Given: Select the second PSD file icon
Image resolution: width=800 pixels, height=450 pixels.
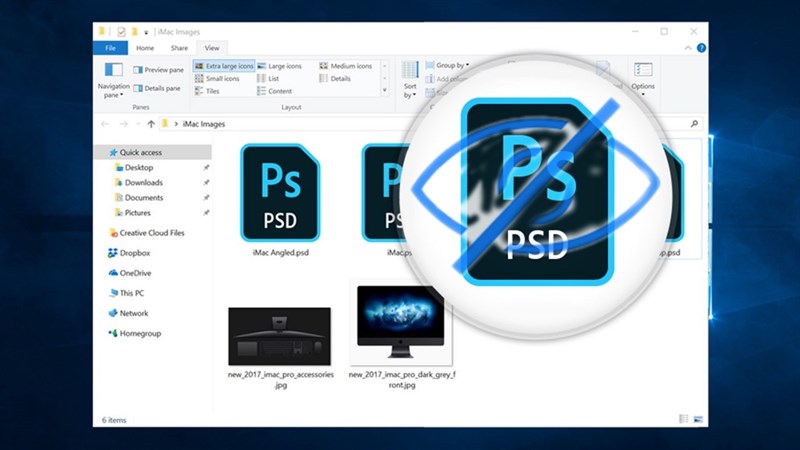Looking at the screenshot, I should click(x=385, y=193).
